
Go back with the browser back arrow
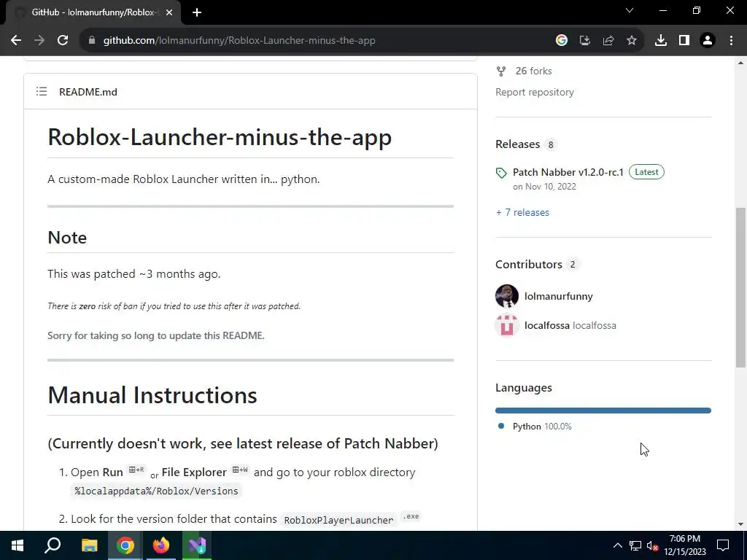pos(16,41)
